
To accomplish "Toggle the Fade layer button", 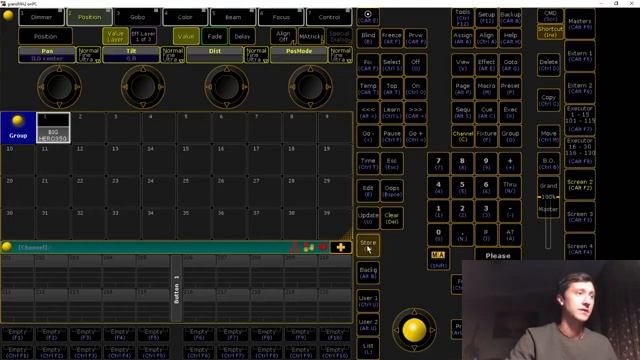I will 214,36.
